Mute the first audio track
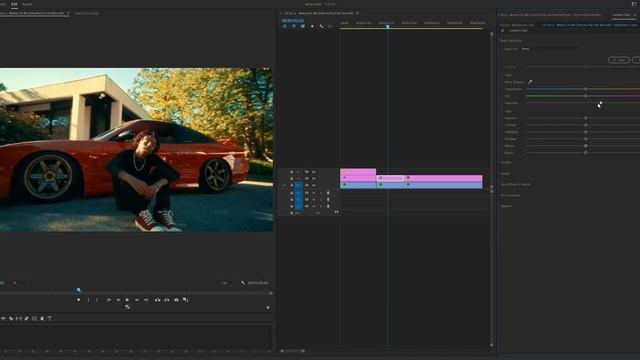640x360 pixels. click(x=313, y=193)
